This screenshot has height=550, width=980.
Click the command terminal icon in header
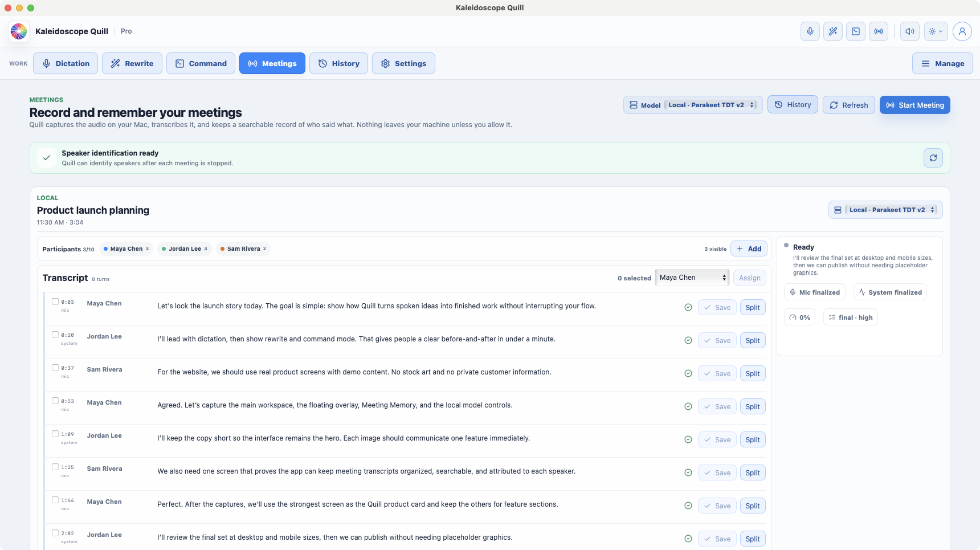pos(855,31)
